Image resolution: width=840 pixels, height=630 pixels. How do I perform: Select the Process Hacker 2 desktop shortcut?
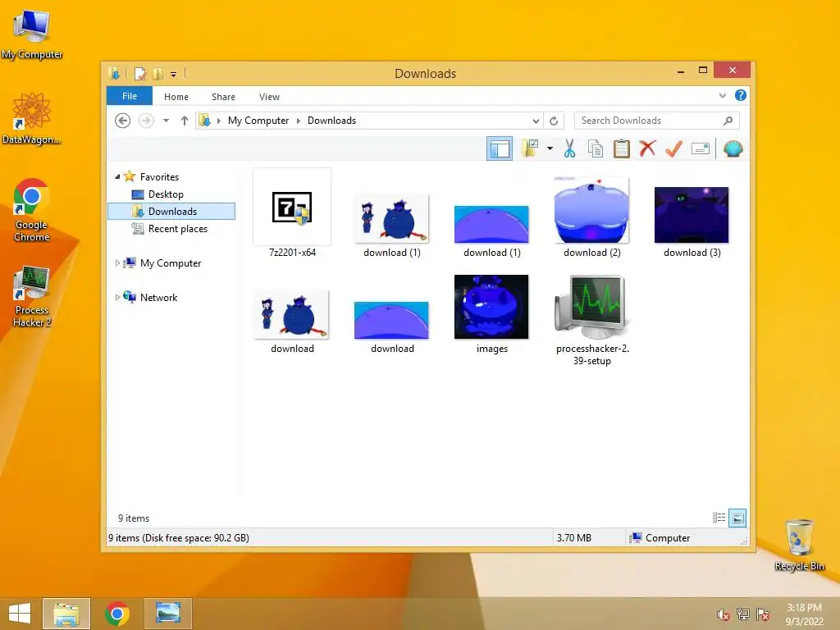click(x=32, y=296)
